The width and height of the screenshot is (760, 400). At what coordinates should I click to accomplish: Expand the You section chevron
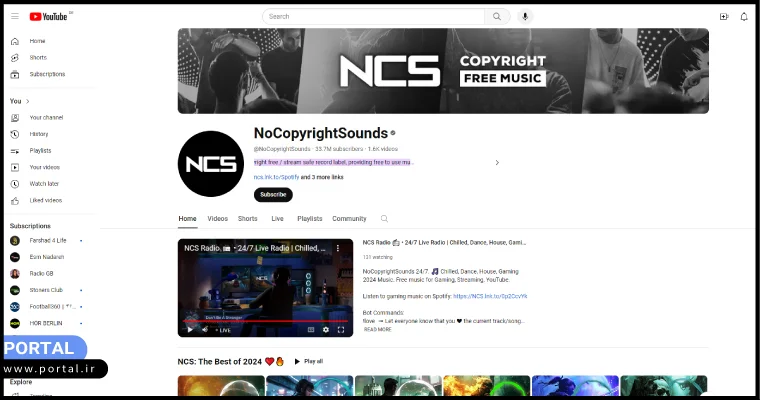28,101
